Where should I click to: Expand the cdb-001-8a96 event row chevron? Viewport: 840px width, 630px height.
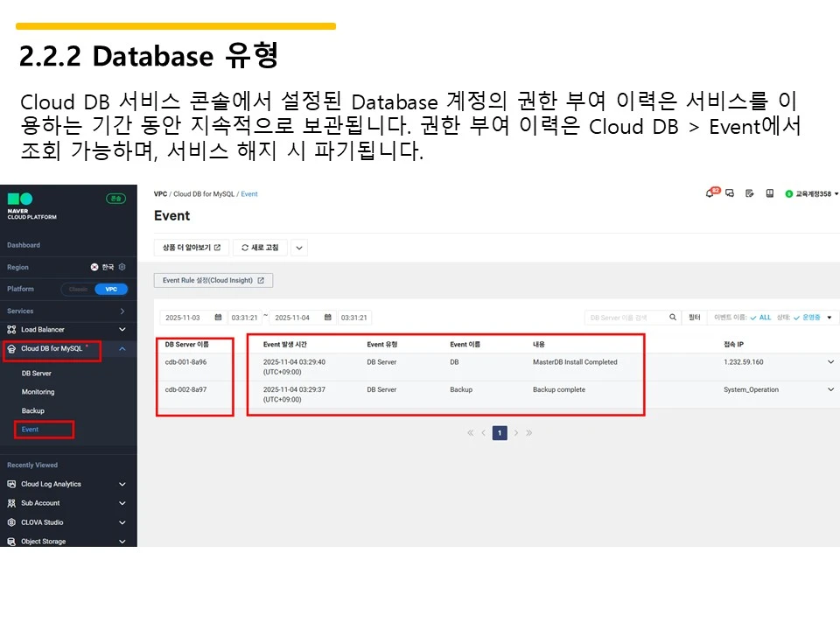click(x=831, y=362)
